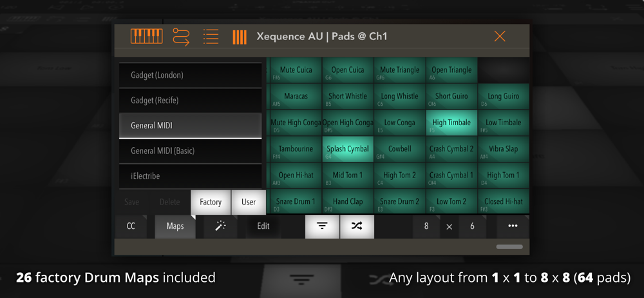Viewport: 644px width, 298px height.
Task: Close the Xequence AU panel
Action: (500, 36)
